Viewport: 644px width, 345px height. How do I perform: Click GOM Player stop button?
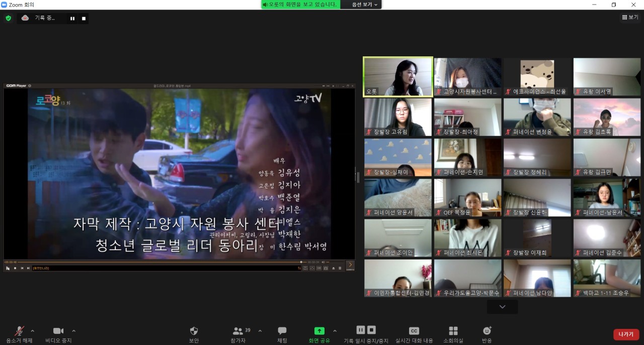click(15, 268)
